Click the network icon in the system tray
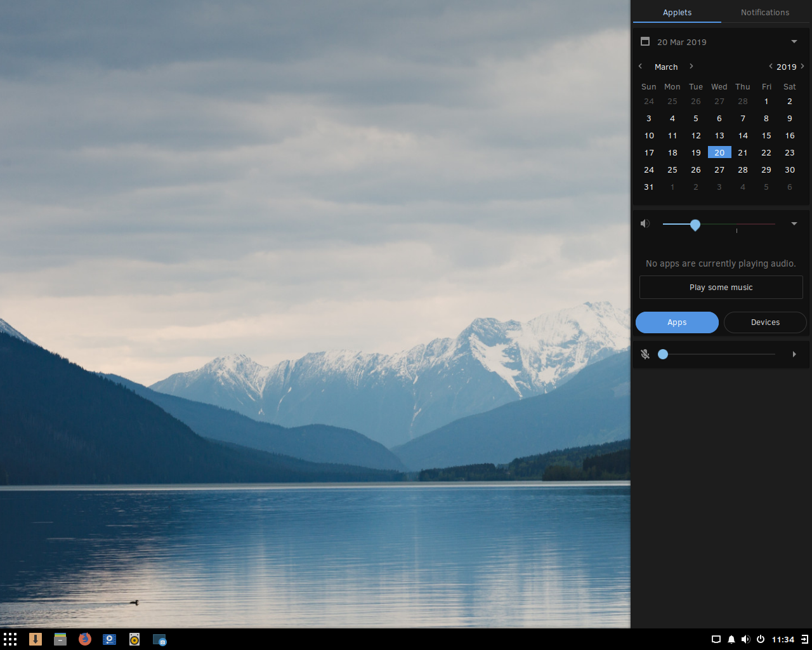Image resolution: width=812 pixels, height=650 pixels. [716, 639]
